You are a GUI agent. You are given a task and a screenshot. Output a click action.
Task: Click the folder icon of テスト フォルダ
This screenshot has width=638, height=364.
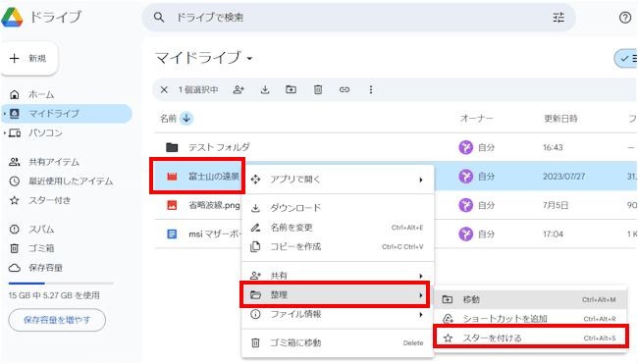pyautogui.click(x=172, y=147)
